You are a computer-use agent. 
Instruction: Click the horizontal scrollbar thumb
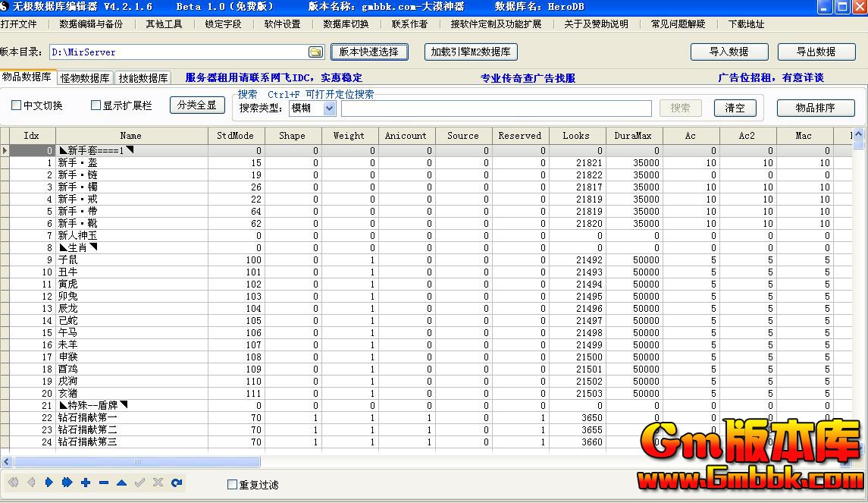click(x=136, y=461)
